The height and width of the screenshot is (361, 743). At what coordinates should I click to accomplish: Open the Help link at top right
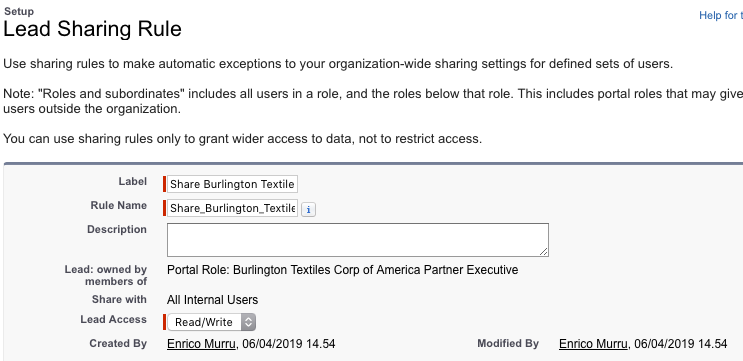tap(721, 16)
